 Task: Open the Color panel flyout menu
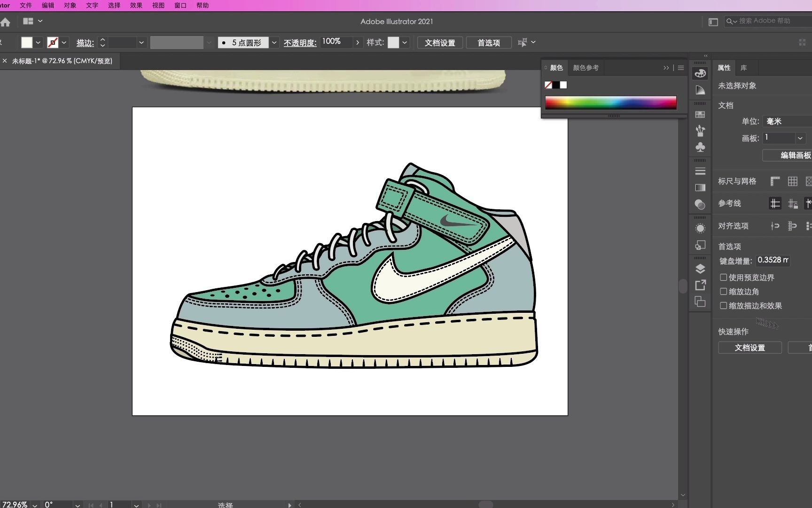pyautogui.click(x=681, y=68)
